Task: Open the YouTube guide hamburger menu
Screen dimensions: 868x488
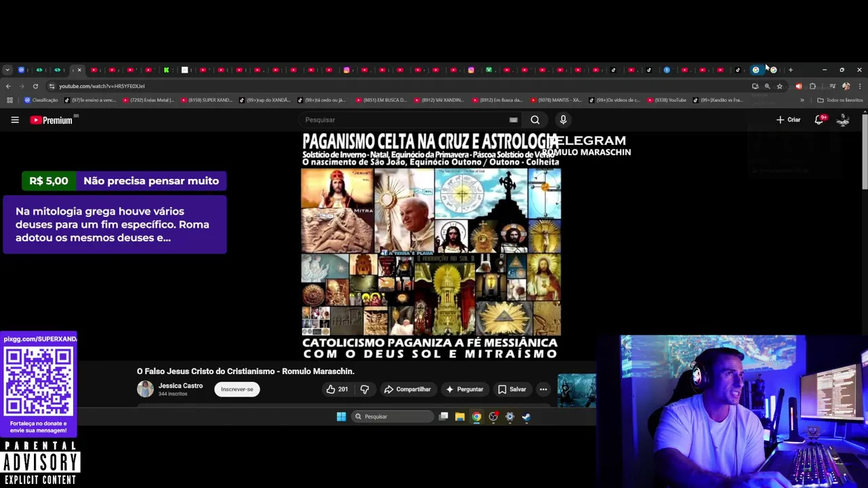Action: [x=15, y=120]
